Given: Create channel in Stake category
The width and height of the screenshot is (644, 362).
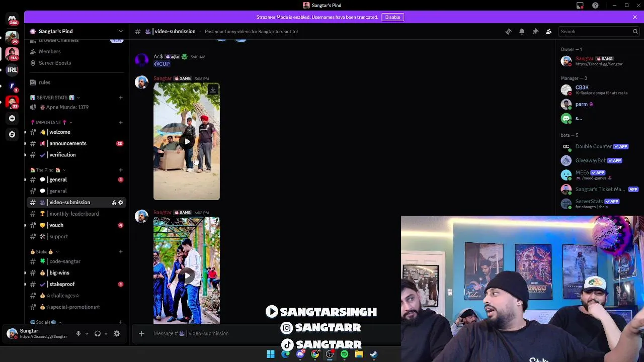Looking at the screenshot, I should point(120,251).
